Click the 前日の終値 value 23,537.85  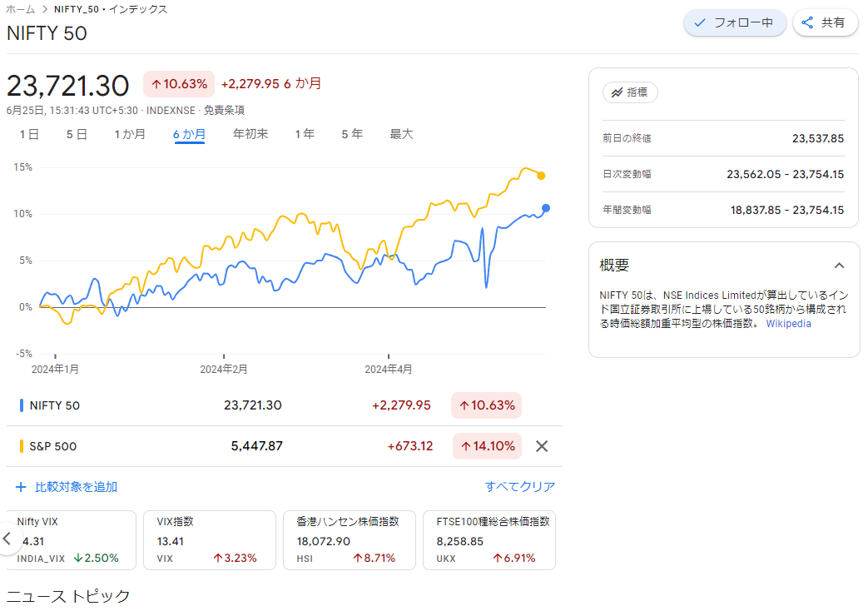pyautogui.click(x=817, y=138)
